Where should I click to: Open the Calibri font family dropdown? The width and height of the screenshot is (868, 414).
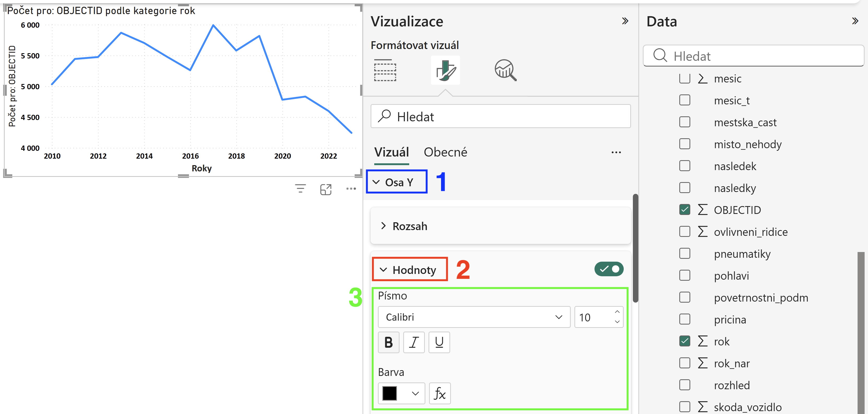coord(474,317)
